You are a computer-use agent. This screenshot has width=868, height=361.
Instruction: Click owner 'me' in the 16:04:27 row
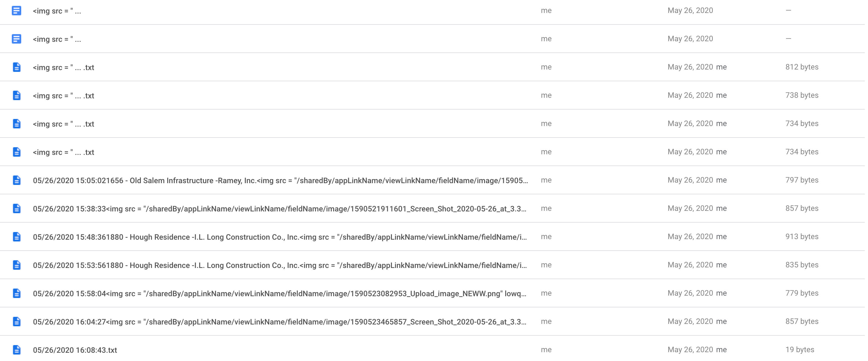(546, 322)
